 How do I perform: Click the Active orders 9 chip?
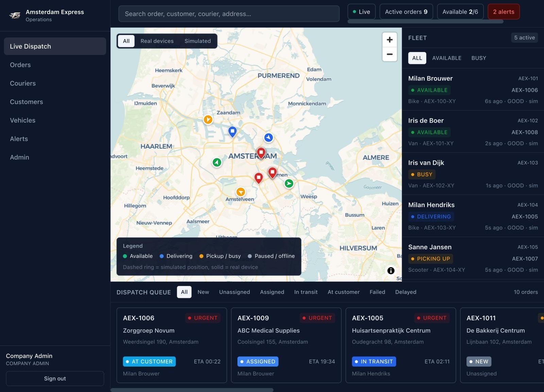[x=406, y=12]
